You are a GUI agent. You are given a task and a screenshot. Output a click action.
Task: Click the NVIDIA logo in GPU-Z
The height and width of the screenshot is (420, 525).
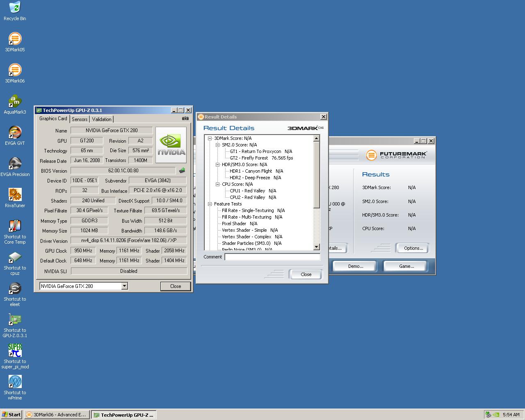pyautogui.click(x=171, y=144)
